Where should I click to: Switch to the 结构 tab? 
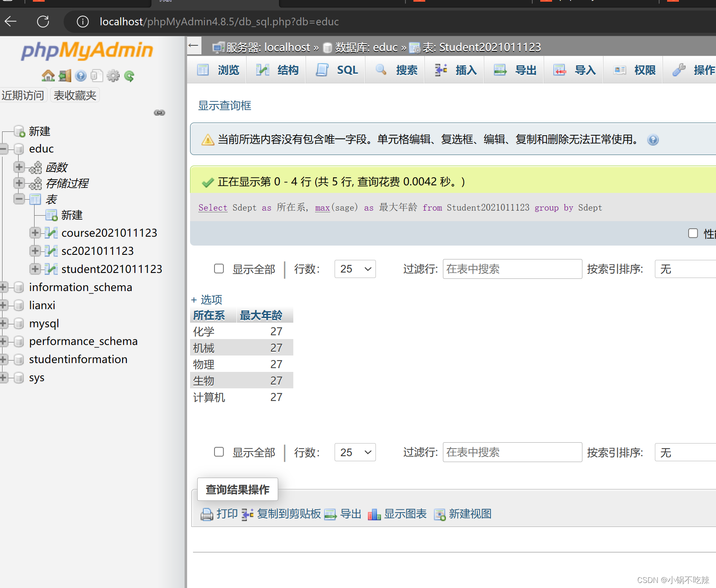[x=276, y=70]
